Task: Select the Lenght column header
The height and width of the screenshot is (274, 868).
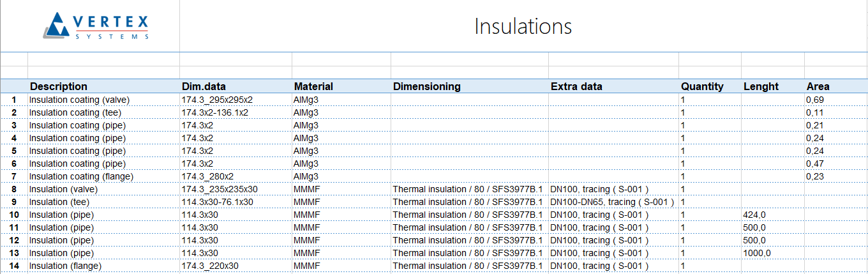Action: pyautogui.click(x=761, y=87)
